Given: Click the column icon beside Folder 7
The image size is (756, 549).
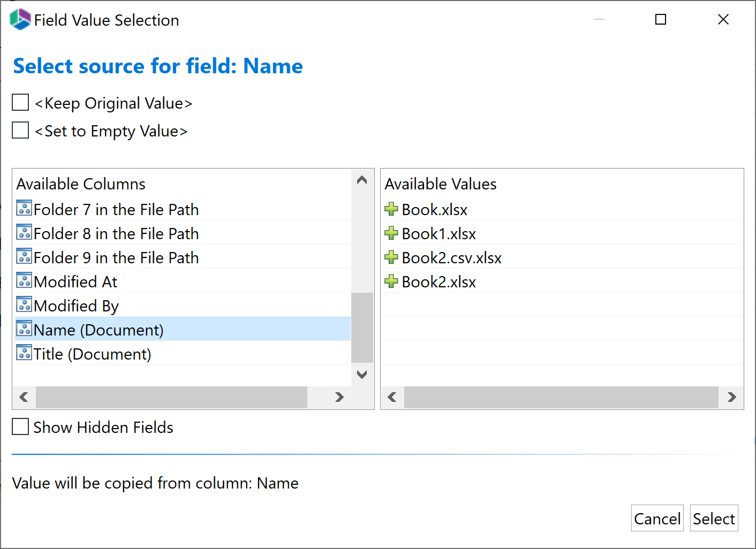Looking at the screenshot, I should (24, 208).
